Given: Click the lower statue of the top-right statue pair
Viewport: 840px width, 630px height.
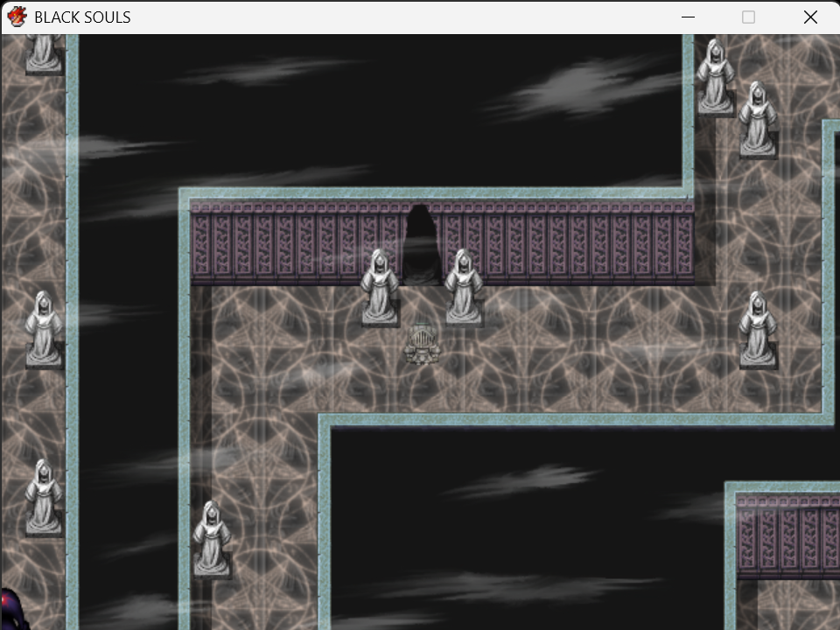Looking at the screenshot, I should point(758,119).
